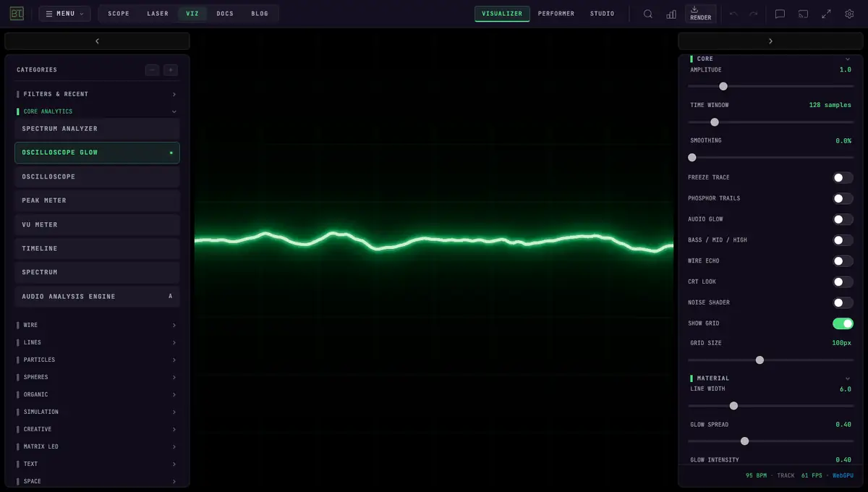
Task: Enable the Noise Shader toggle
Action: point(843,303)
